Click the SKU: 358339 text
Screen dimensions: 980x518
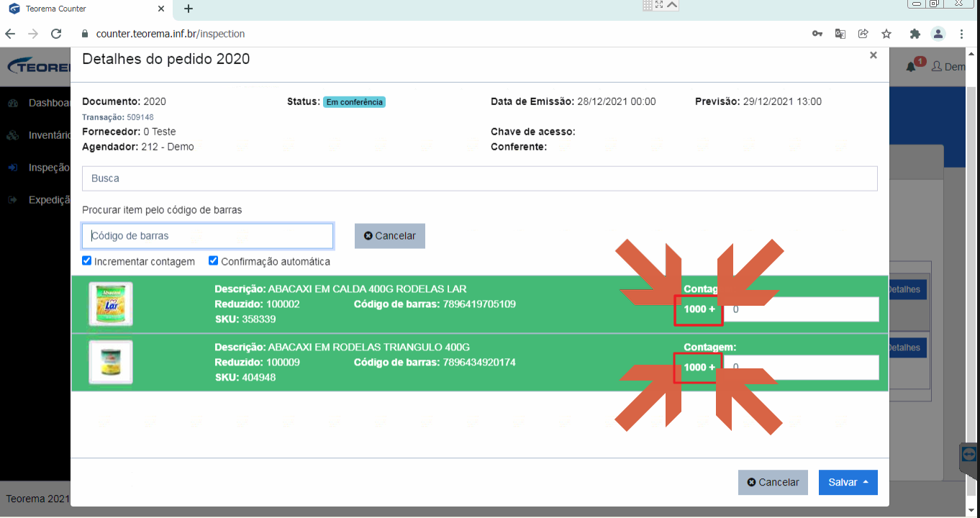[x=245, y=319]
